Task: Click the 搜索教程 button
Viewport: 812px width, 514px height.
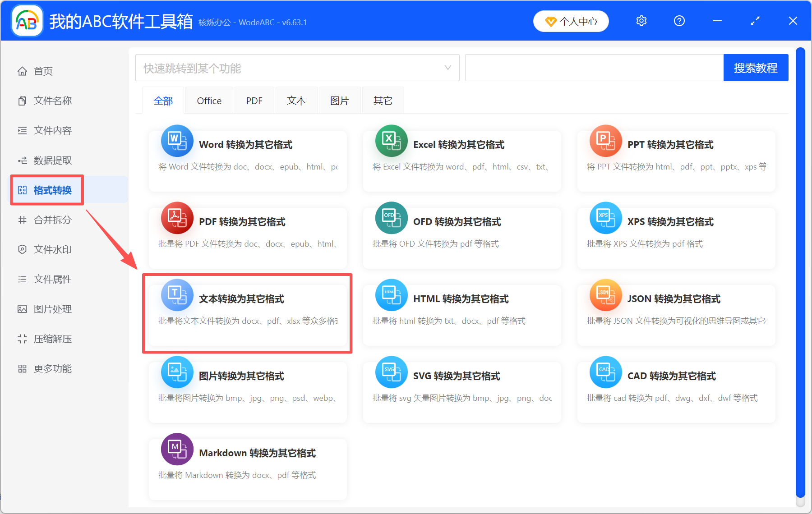Action: (756, 68)
